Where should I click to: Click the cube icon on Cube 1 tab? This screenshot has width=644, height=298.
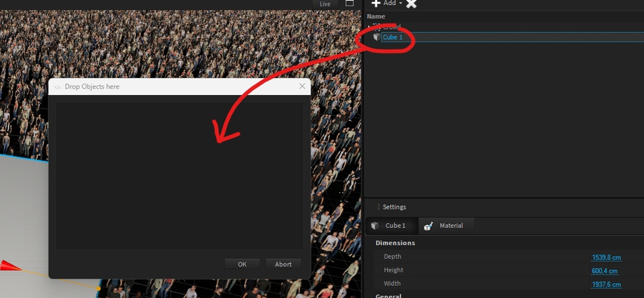pyautogui.click(x=375, y=226)
